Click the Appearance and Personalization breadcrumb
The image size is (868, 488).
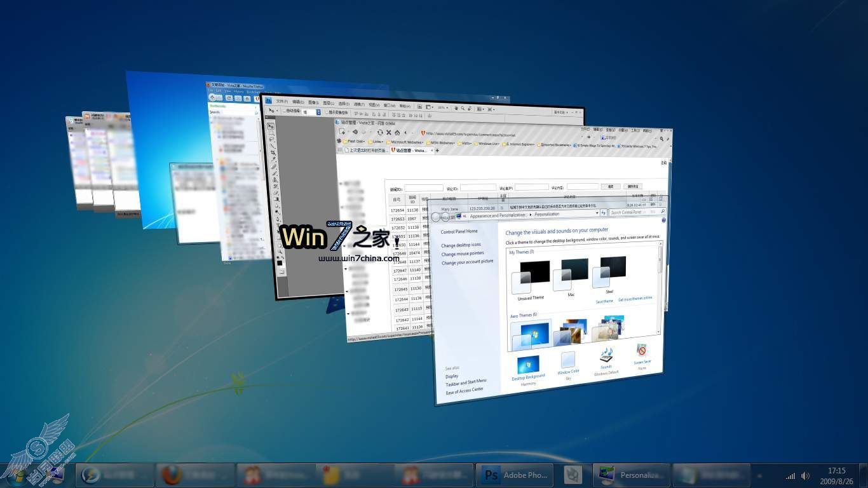[498, 215]
